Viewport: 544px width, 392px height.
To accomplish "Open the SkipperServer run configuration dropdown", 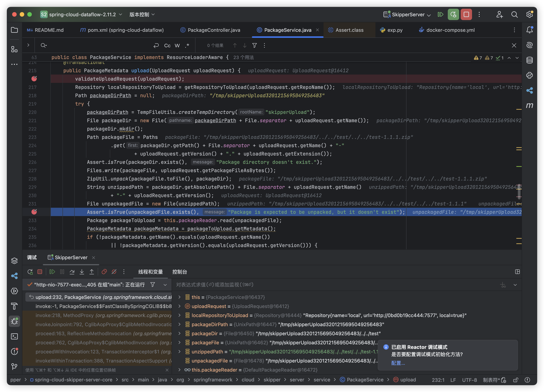I will 407,14.
